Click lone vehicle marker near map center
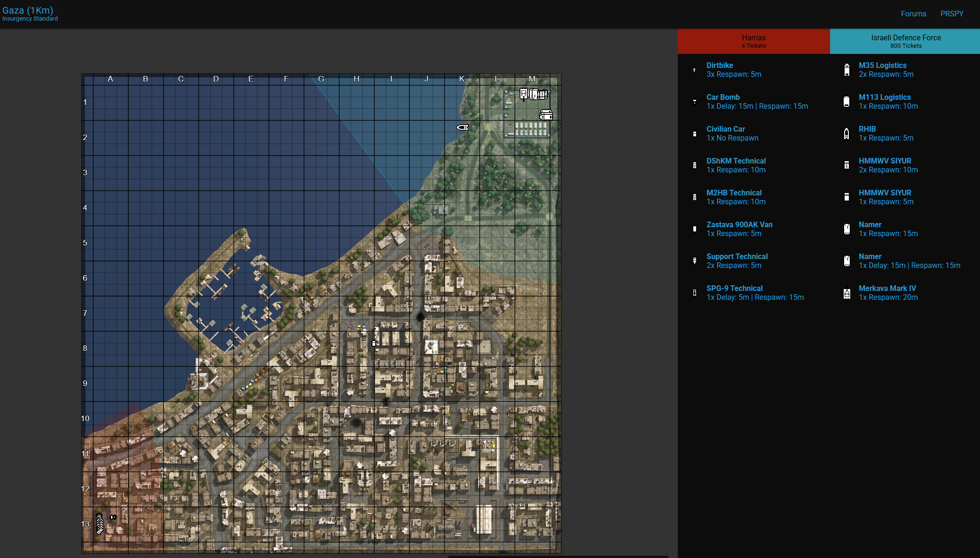The height and width of the screenshot is (558, 980). point(374,343)
